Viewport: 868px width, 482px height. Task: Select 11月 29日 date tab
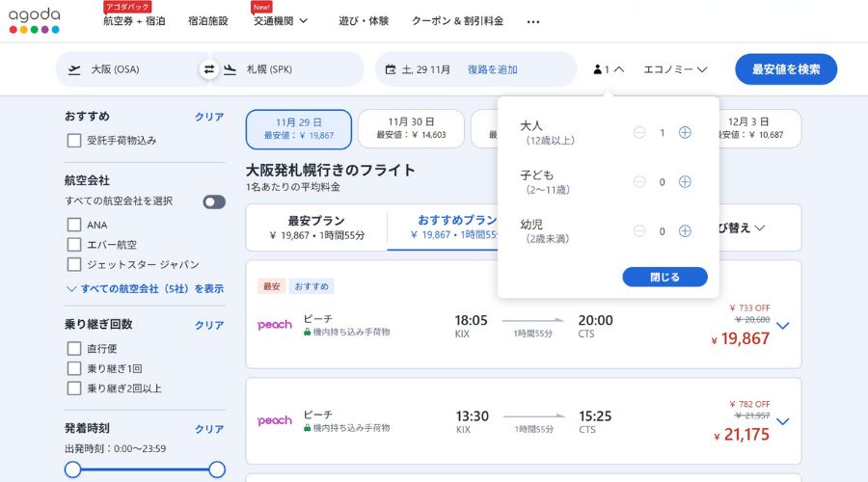tap(299, 129)
